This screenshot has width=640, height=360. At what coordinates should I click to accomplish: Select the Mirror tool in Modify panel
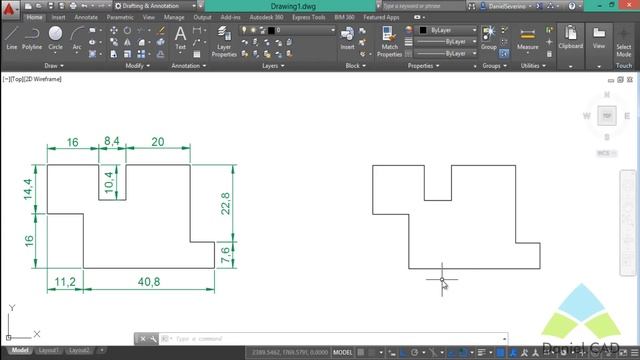coord(127,42)
